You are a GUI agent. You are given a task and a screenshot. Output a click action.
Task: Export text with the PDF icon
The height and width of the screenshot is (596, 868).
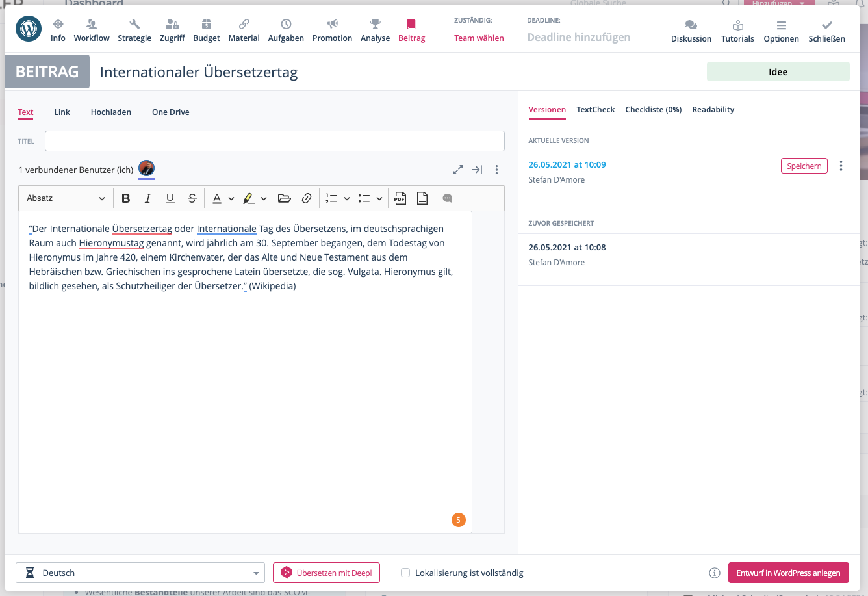point(400,198)
